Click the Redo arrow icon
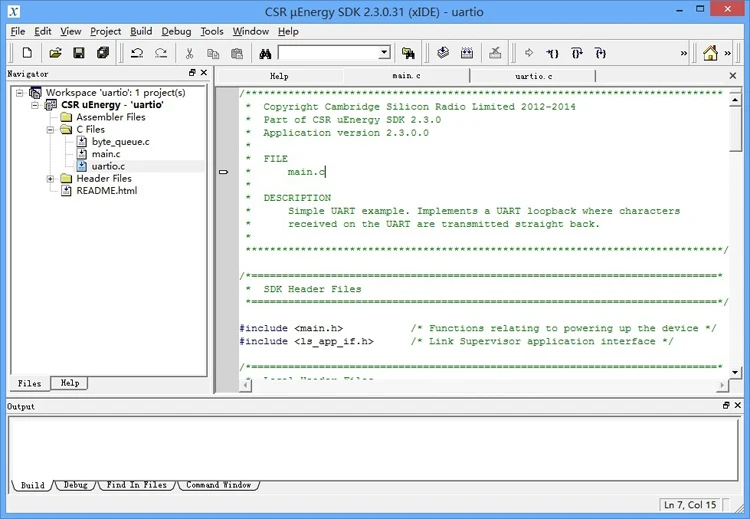The image size is (750, 519). pos(161,53)
